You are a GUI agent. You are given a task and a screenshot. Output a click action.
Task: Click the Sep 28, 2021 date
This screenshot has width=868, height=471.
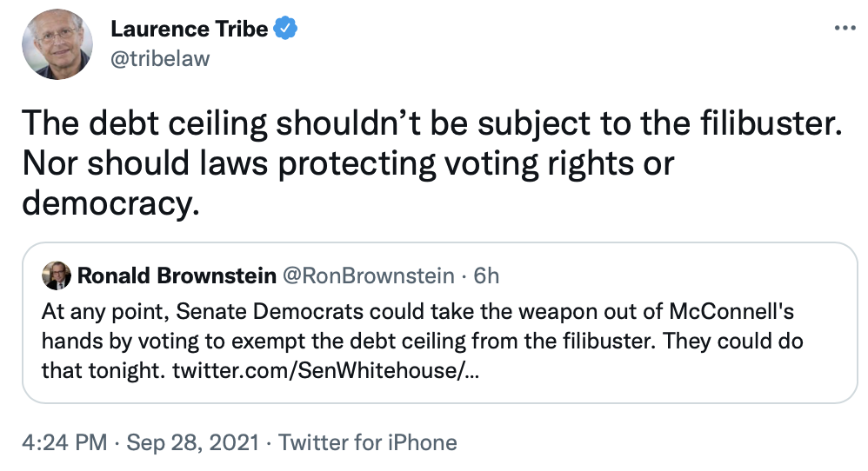pos(192,442)
